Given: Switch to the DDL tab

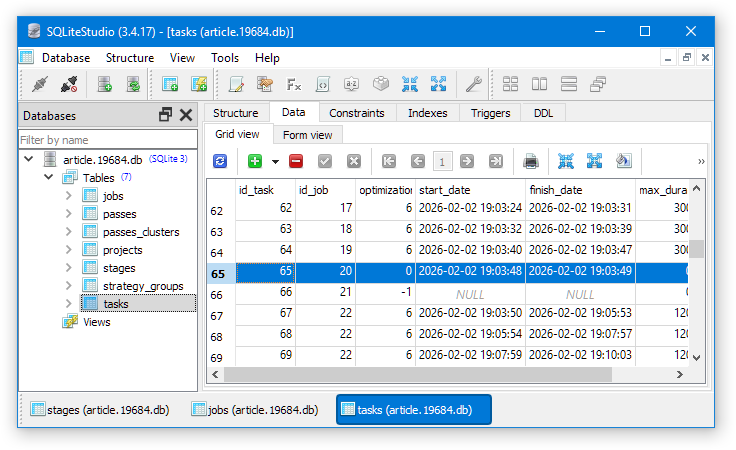Looking at the screenshot, I should [544, 113].
